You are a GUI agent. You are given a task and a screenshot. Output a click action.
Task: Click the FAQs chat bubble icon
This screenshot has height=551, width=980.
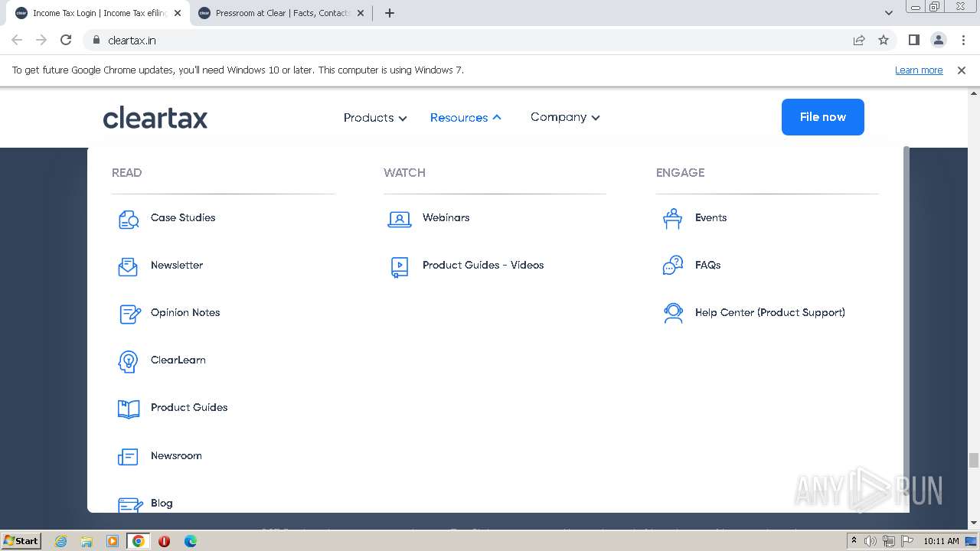coord(672,266)
